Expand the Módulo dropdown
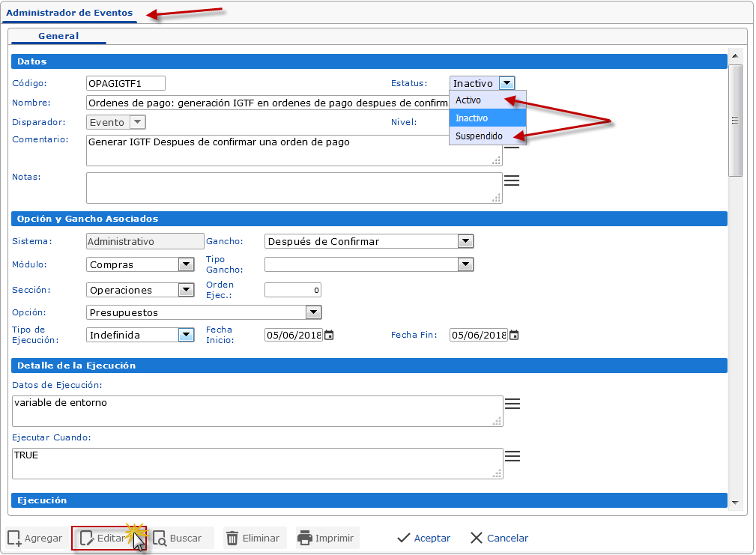This screenshot has width=756, height=555. 186,264
